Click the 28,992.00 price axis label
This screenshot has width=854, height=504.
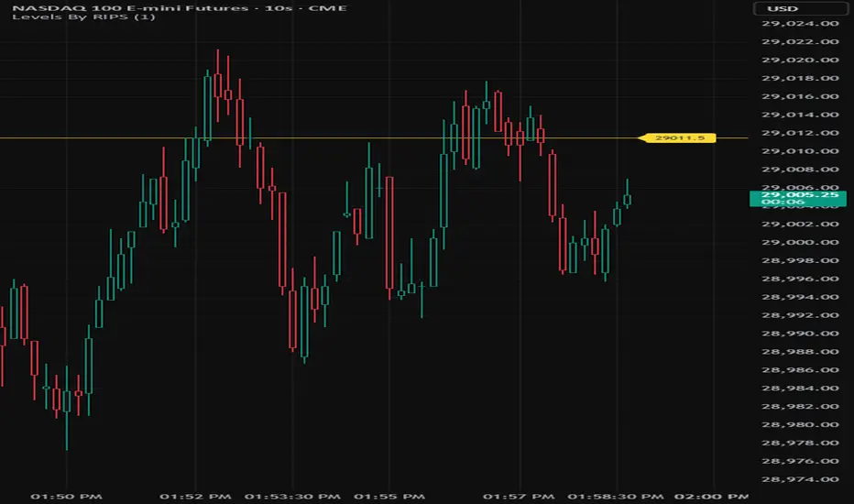(x=800, y=315)
